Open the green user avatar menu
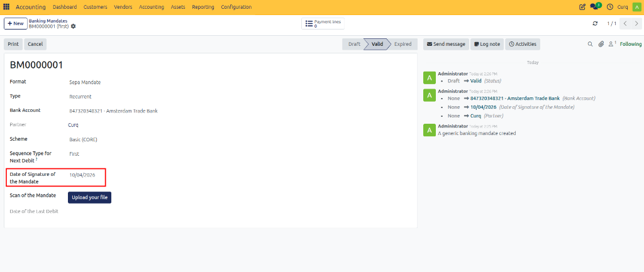Viewport: 644px width, 272px height. tap(636, 7)
